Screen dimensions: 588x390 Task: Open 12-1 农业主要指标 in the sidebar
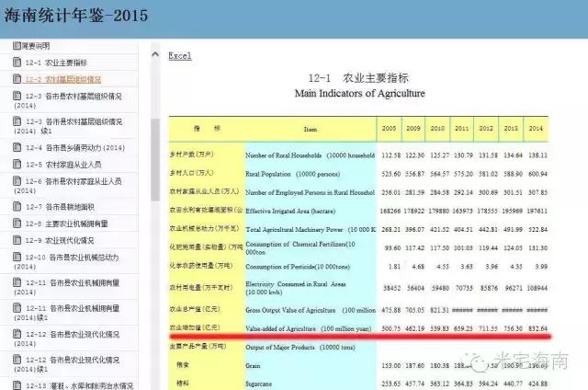(56, 63)
